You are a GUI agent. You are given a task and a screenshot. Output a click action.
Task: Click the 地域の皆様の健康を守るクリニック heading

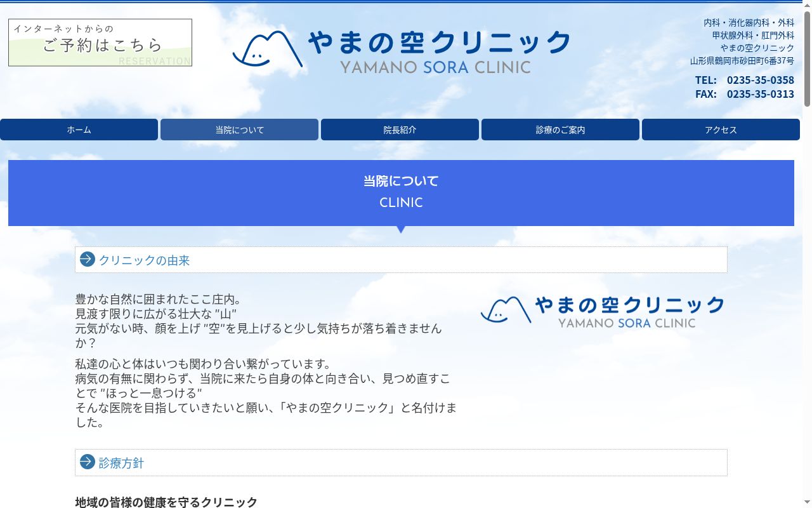coord(166,502)
